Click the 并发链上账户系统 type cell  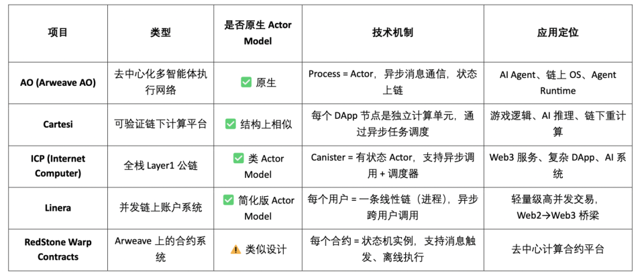[160, 207]
